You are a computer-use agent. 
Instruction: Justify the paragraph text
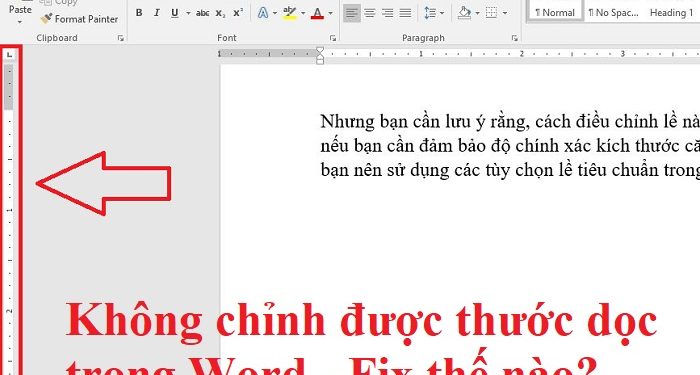tap(405, 13)
